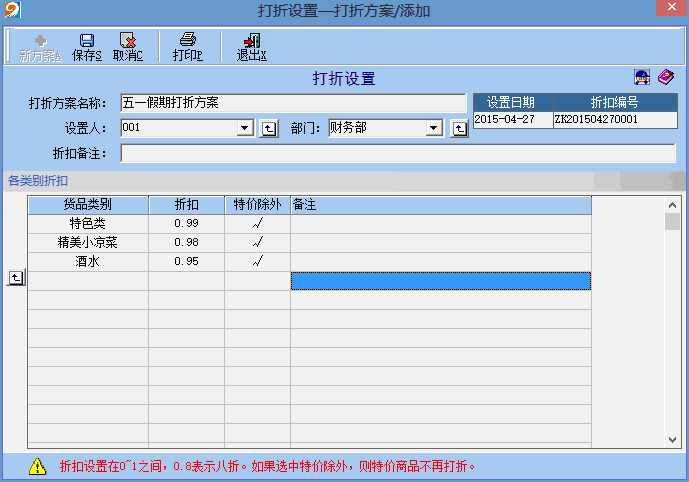Image resolution: width=689 pixels, height=482 pixels.
Task: Click the lookup button beside 部门 field
Action: click(x=459, y=128)
